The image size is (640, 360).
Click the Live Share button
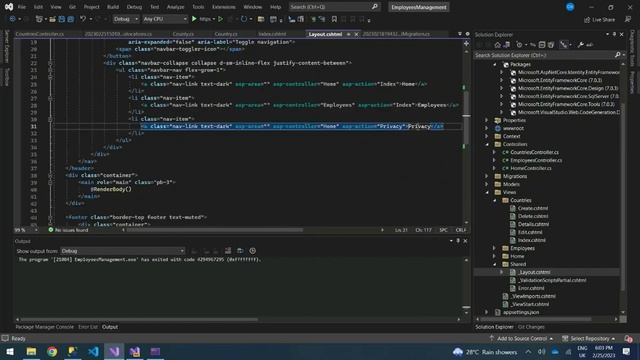tap(599, 19)
